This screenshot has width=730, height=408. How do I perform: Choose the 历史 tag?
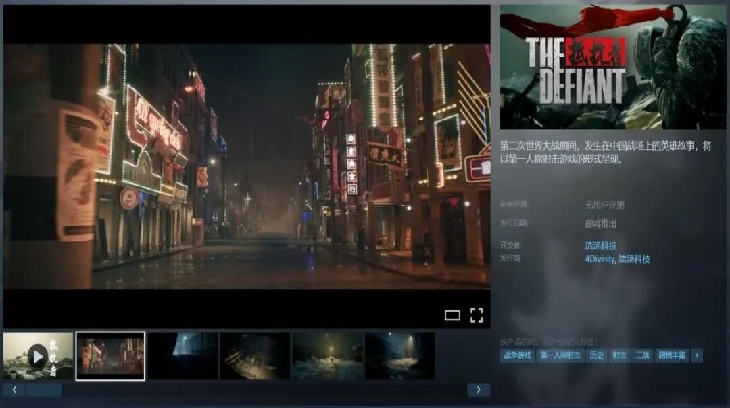(595, 355)
